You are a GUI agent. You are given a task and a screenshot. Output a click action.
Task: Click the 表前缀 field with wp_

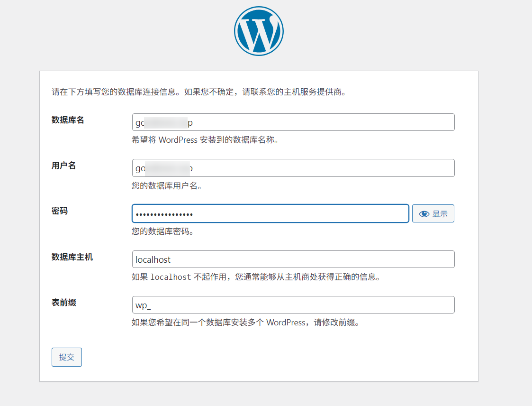[293, 305]
